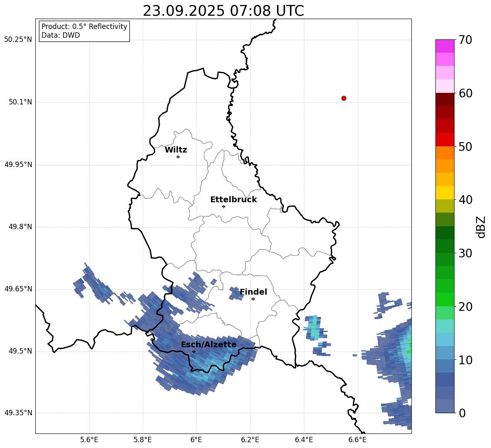Click the 49.65°N latitude label
The image size is (491, 448).
tap(18, 289)
